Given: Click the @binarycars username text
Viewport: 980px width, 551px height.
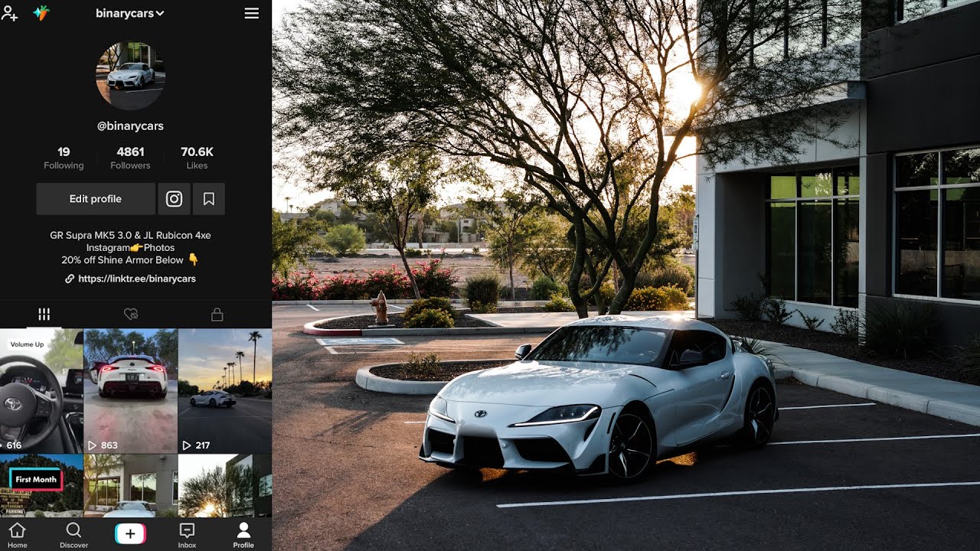Looking at the screenshot, I should [130, 126].
